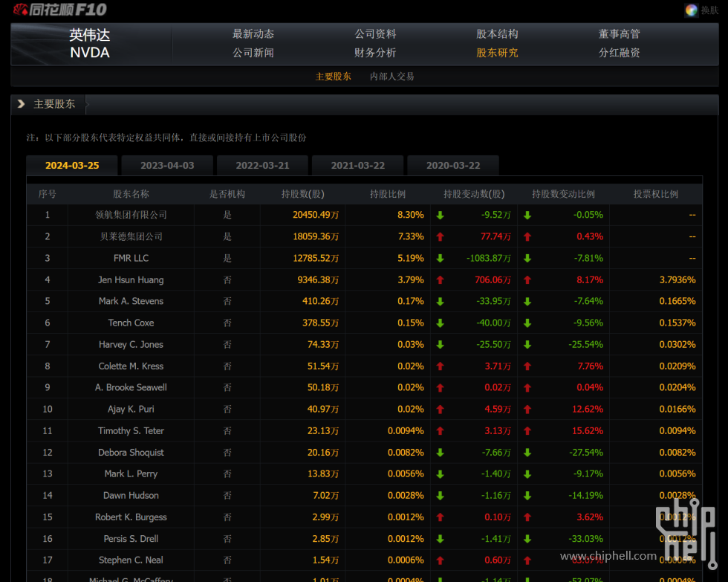
Task: Click the down arrow beside -1.41万
Action: click(x=440, y=540)
